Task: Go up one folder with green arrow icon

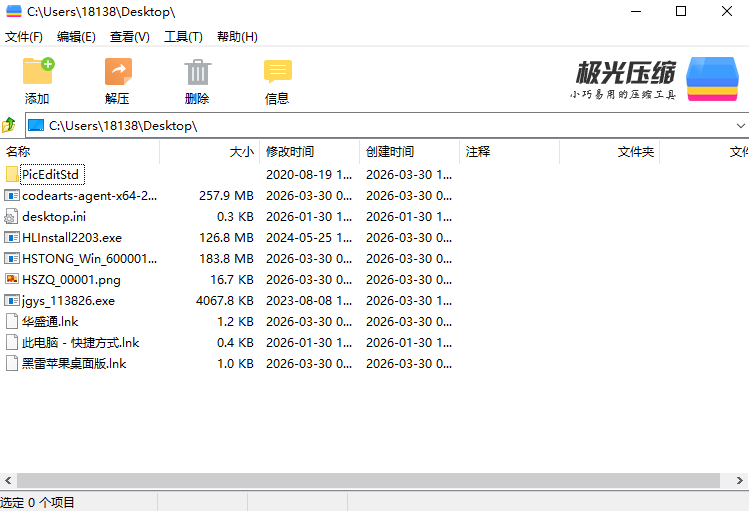Action: [x=9, y=125]
